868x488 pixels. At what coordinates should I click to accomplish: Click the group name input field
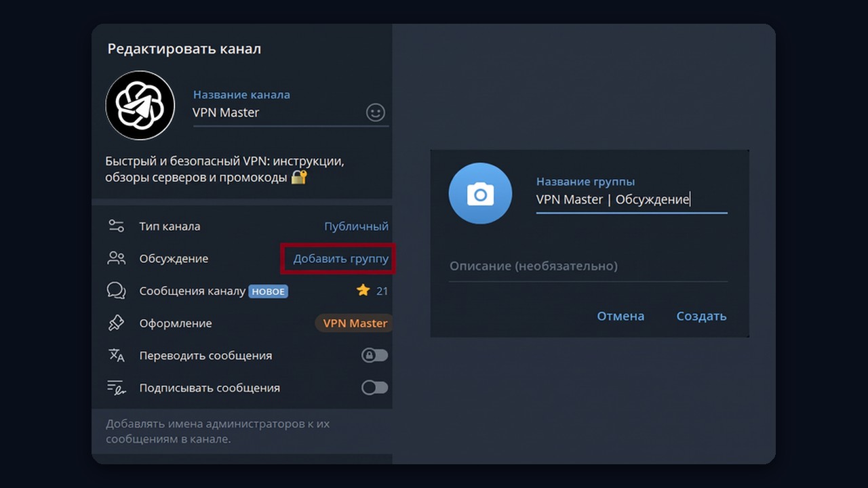(x=631, y=199)
